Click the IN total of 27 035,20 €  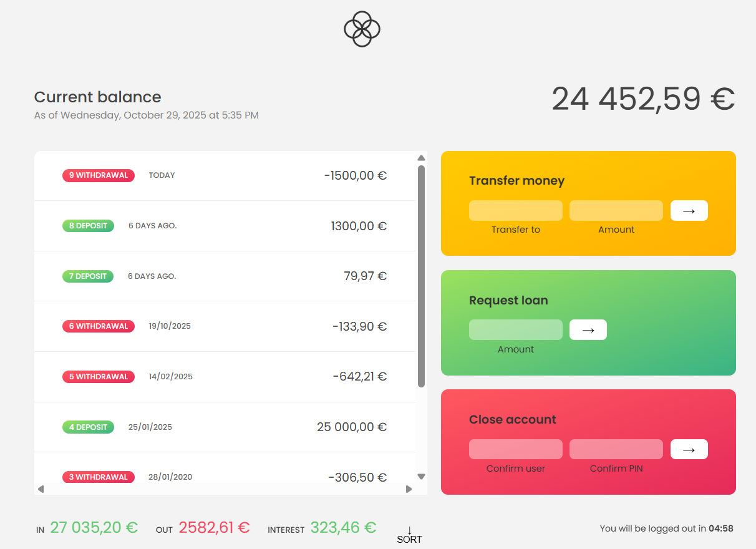pos(94,527)
